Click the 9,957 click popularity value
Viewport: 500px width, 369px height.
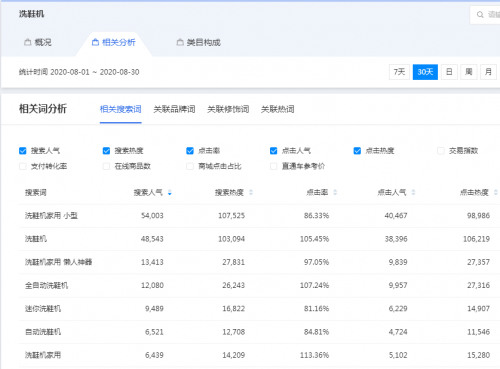click(398, 285)
